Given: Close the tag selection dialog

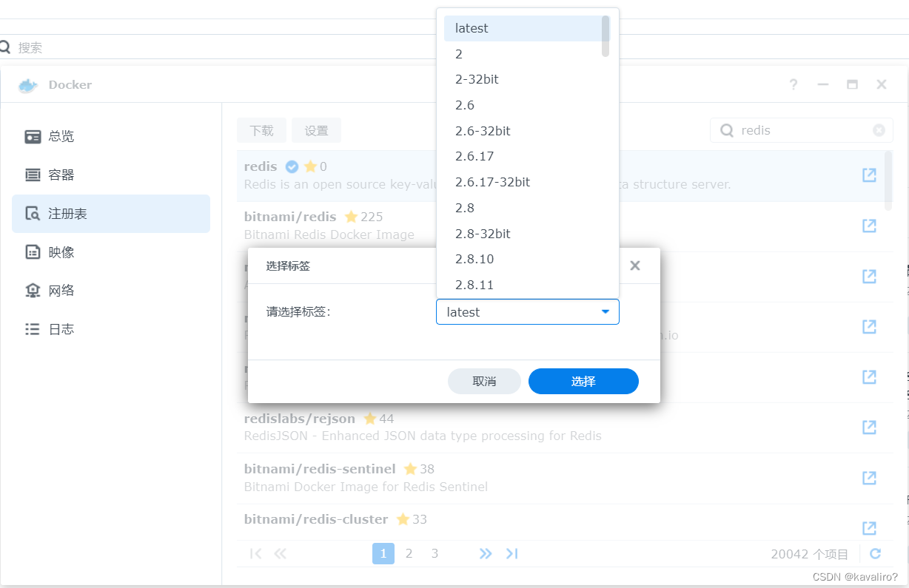Looking at the screenshot, I should click(635, 266).
